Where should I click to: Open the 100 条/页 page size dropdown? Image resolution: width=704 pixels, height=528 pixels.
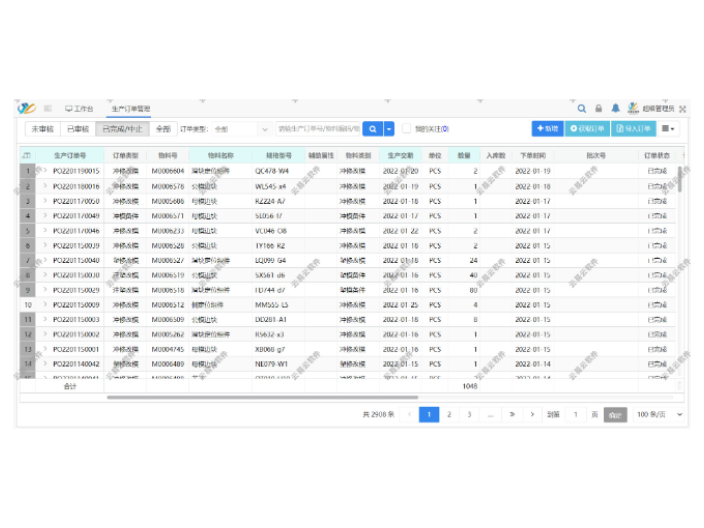tap(660, 414)
